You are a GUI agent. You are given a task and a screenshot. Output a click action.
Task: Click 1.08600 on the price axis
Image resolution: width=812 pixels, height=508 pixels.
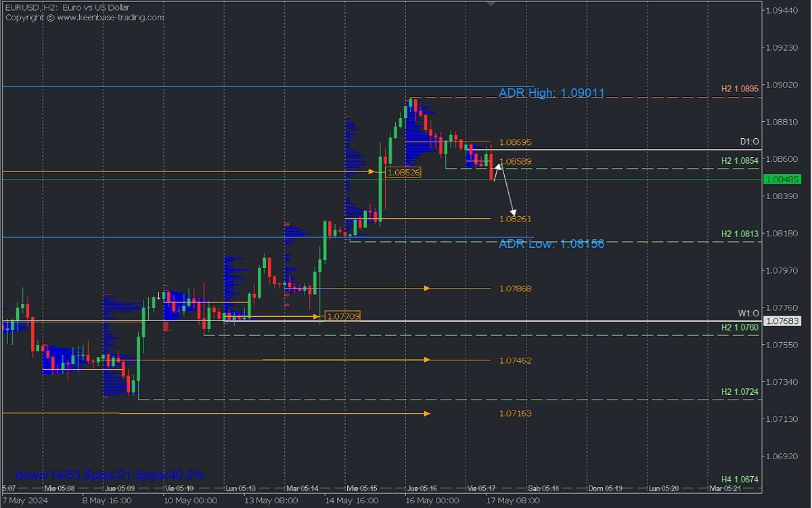pyautogui.click(x=782, y=159)
